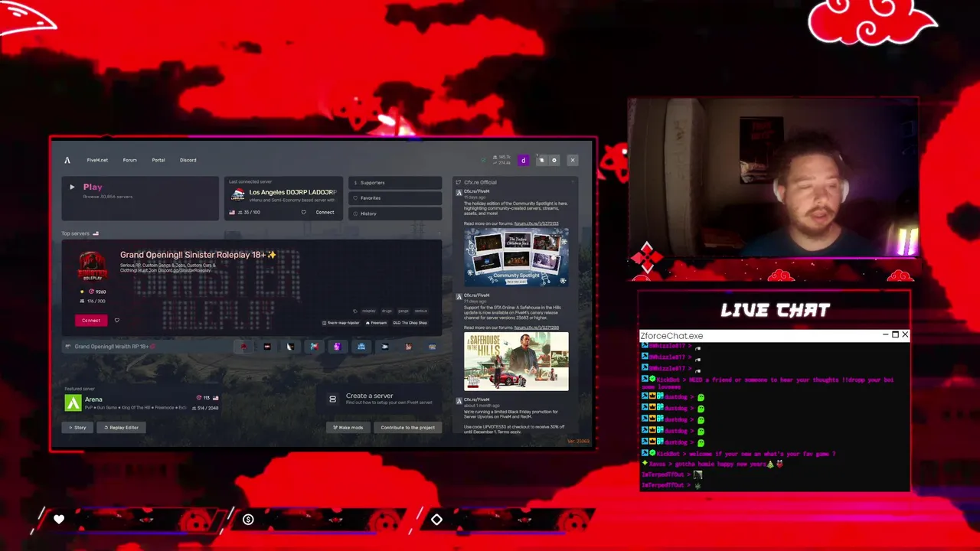The width and height of the screenshot is (980, 551).
Task: Click the serious tag
Action: tap(421, 311)
